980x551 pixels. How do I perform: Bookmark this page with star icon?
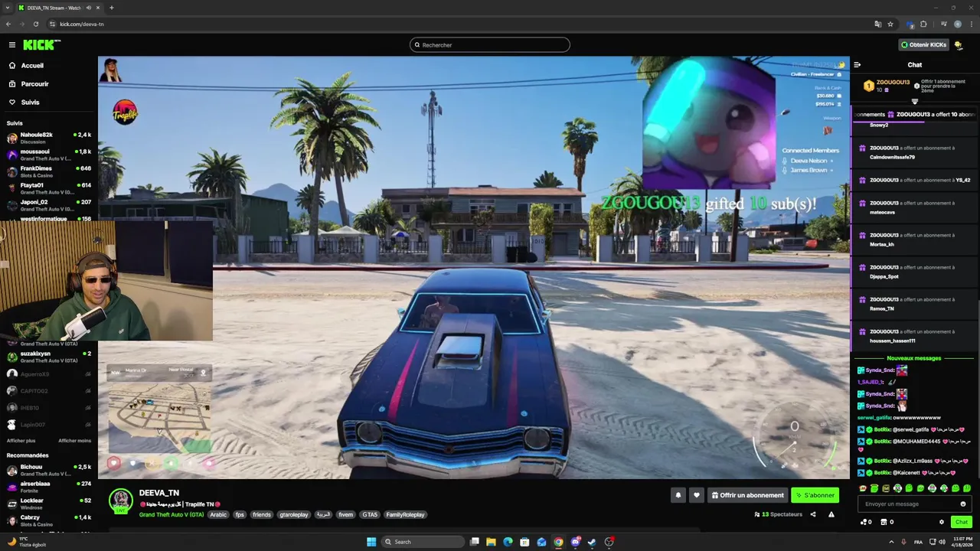(890, 24)
